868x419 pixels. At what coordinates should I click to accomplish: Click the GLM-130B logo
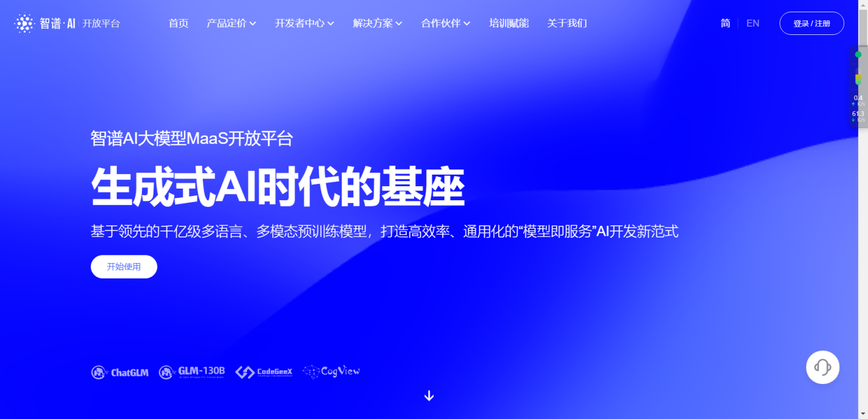(x=191, y=372)
